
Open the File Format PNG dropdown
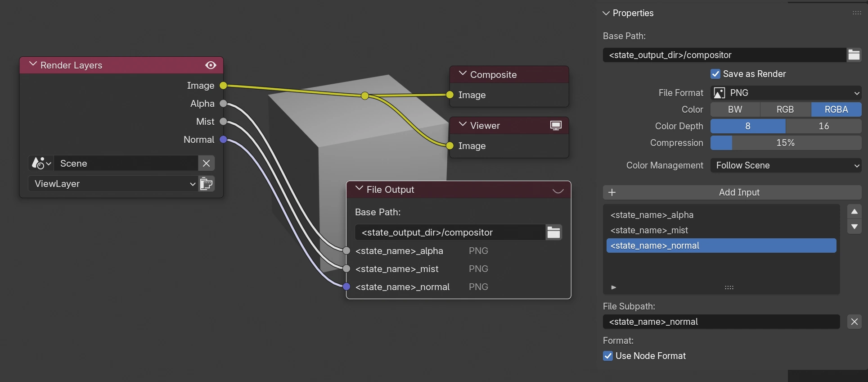(786, 93)
